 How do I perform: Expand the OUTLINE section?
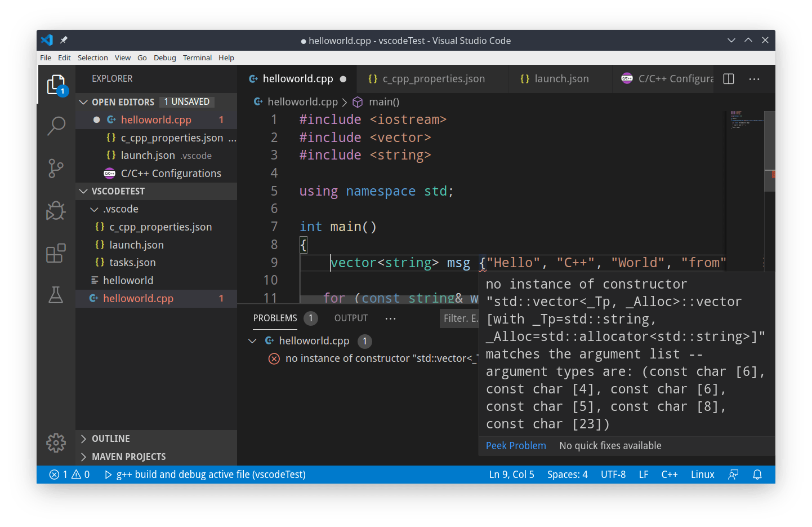click(x=157, y=439)
